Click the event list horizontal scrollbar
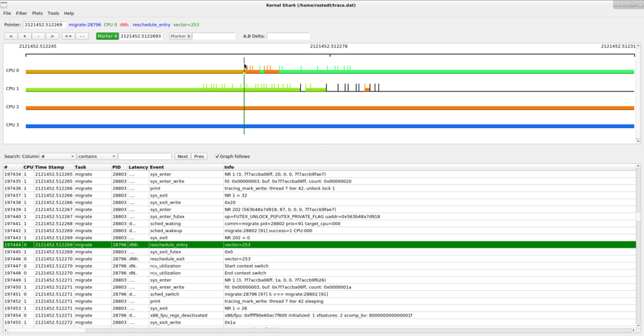644x336 pixels. (319, 330)
